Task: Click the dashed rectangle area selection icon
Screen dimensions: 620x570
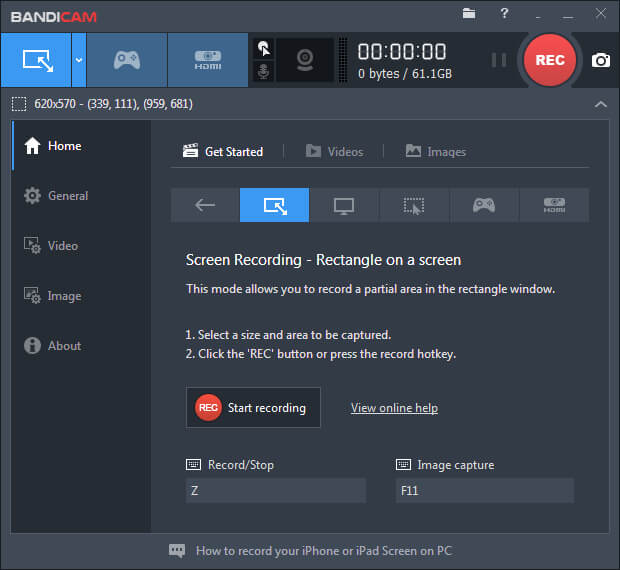Action: pyautogui.click(x=19, y=104)
